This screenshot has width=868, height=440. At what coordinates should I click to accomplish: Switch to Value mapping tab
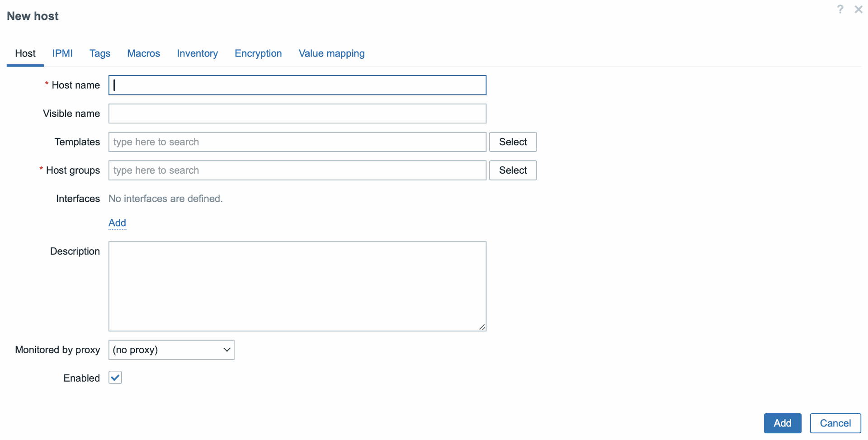coord(332,53)
